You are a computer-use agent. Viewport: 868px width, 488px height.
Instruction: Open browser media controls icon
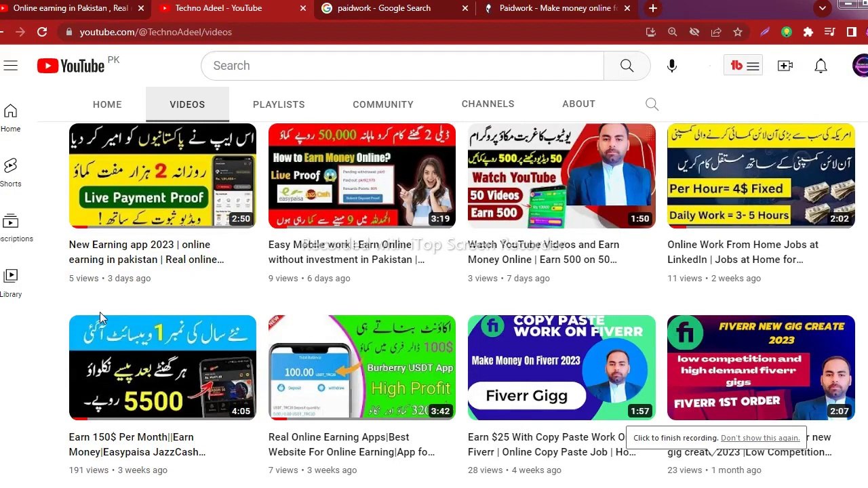(829, 32)
